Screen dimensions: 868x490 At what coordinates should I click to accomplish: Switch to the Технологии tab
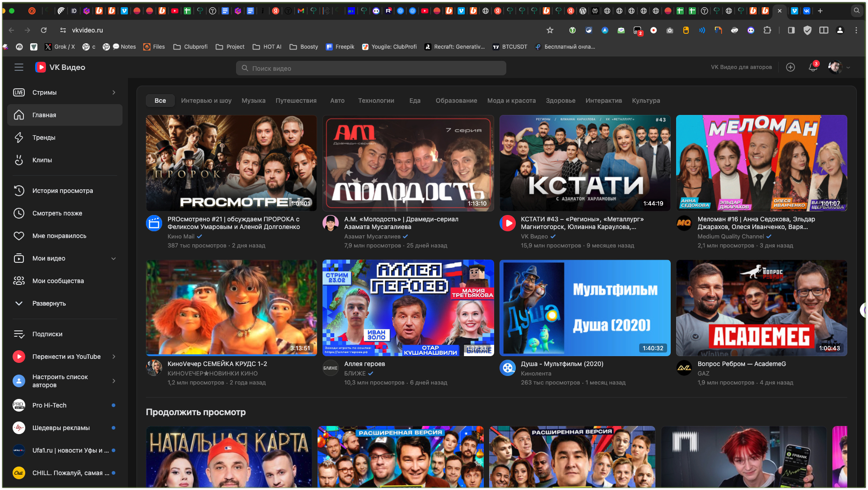376,101
